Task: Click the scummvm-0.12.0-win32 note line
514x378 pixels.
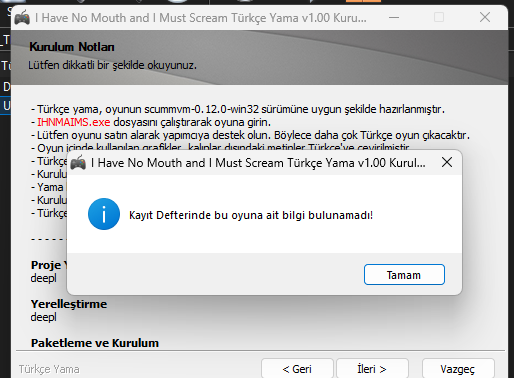Action: tap(238, 109)
